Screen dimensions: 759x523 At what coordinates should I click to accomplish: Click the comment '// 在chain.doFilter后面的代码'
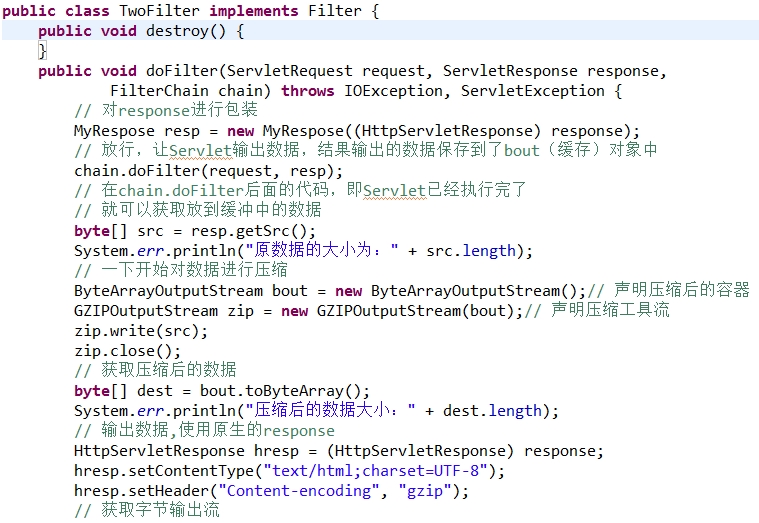300,190
